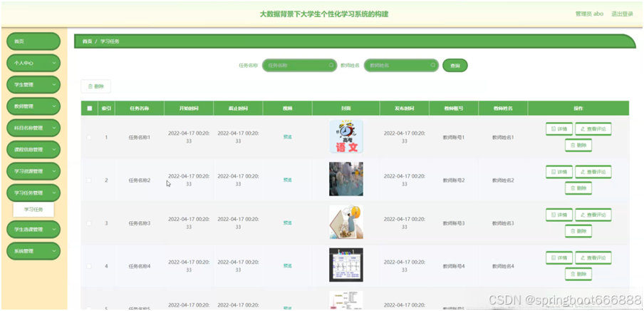
Task: Expand the 学生管理 sidebar menu
Action: coord(33,85)
